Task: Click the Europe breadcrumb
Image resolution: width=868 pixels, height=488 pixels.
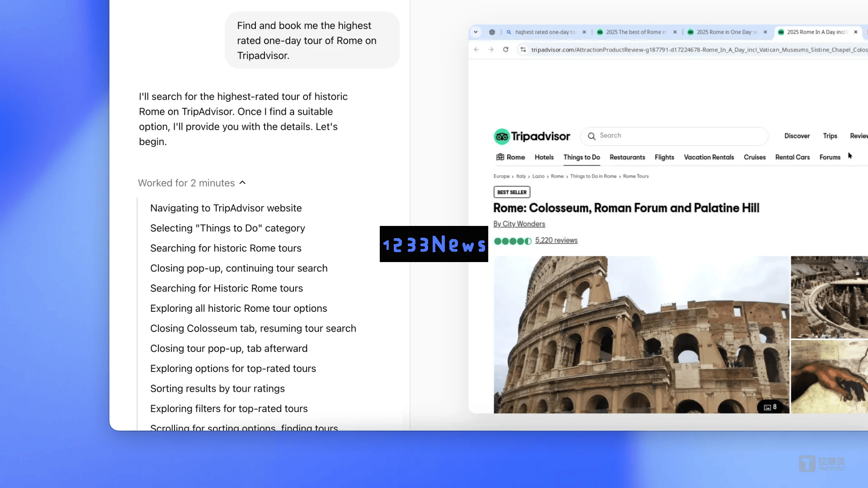Action: pyautogui.click(x=501, y=176)
